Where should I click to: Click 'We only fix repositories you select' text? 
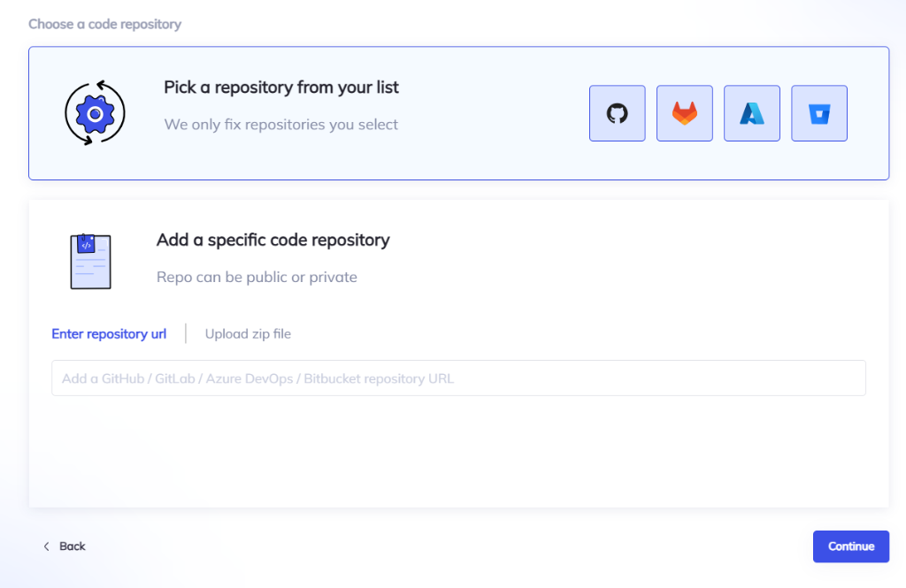281,125
